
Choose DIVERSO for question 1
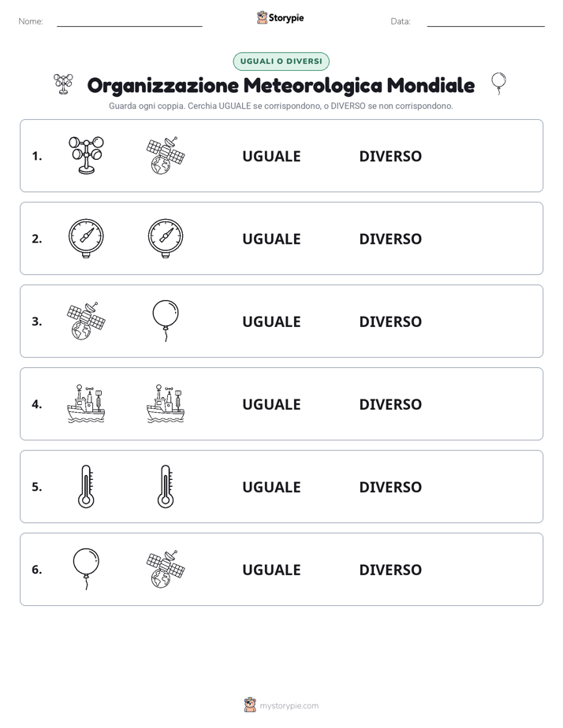click(390, 156)
